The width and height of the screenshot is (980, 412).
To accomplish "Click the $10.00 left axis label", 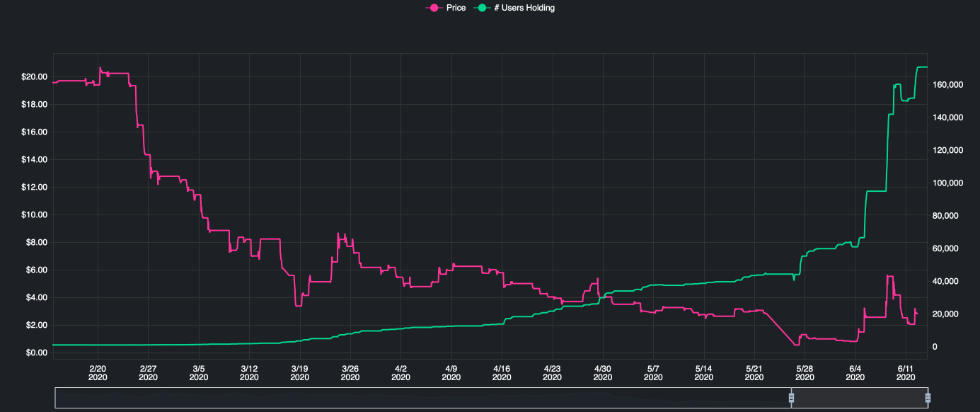I will (33, 215).
